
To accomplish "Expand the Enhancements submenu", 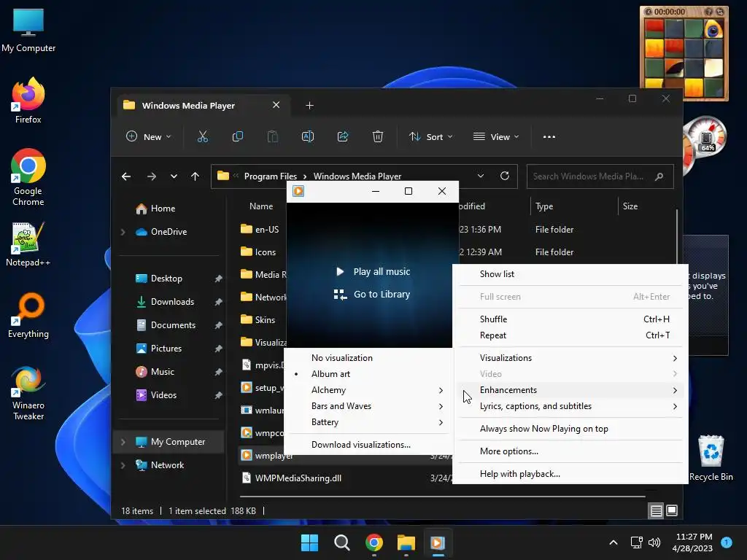I will tap(570, 390).
